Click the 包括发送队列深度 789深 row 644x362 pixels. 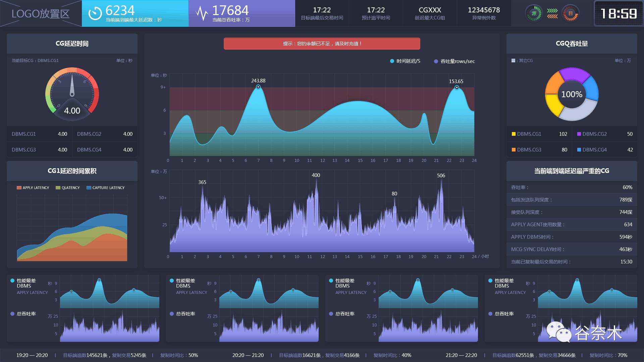point(572,200)
